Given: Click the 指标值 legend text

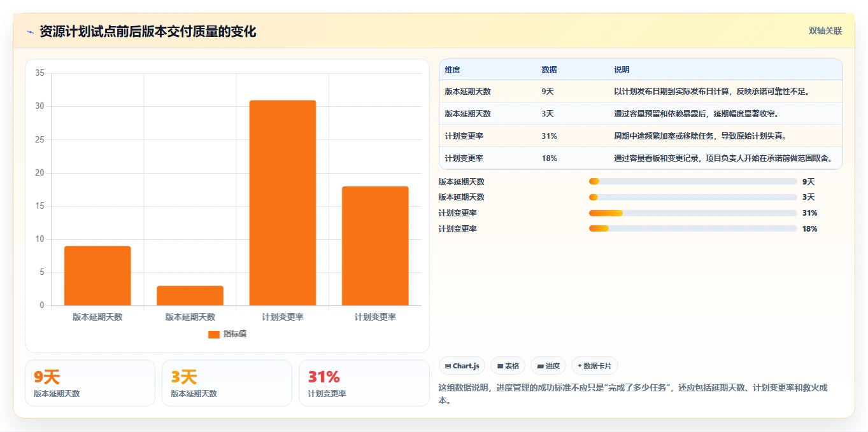Looking at the screenshot, I should click(x=235, y=334).
